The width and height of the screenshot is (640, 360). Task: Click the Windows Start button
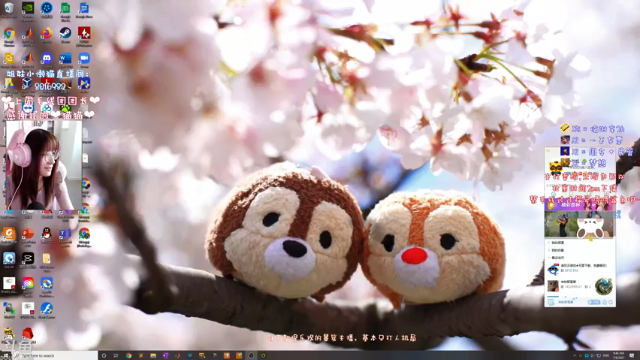6,356
